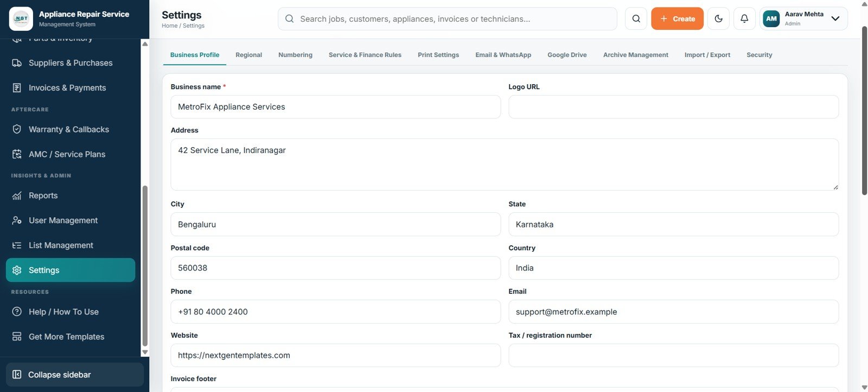The height and width of the screenshot is (392, 868).
Task: Click the Home breadcrumb link
Action: pos(169,26)
